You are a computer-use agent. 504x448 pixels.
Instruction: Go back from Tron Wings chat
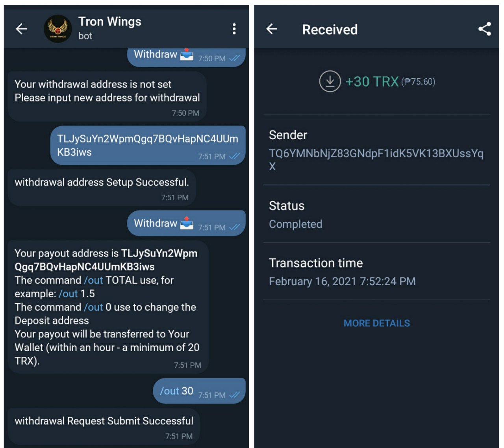21,29
